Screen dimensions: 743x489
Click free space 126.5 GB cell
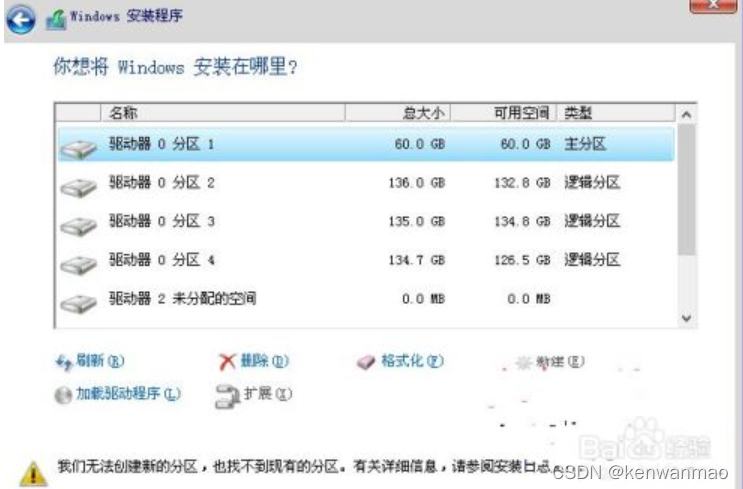tap(522, 260)
